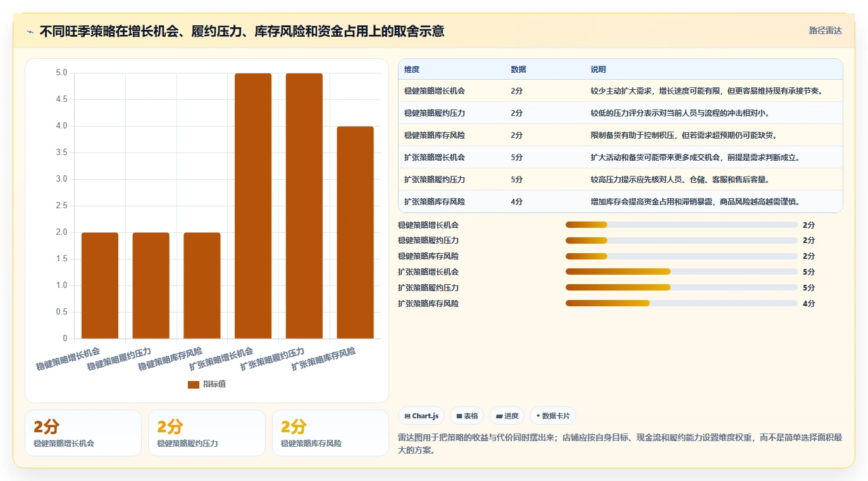Image resolution: width=868 pixels, height=481 pixels.
Task: Click the 稳健策略增长机会 progress bar
Action: coord(681,225)
